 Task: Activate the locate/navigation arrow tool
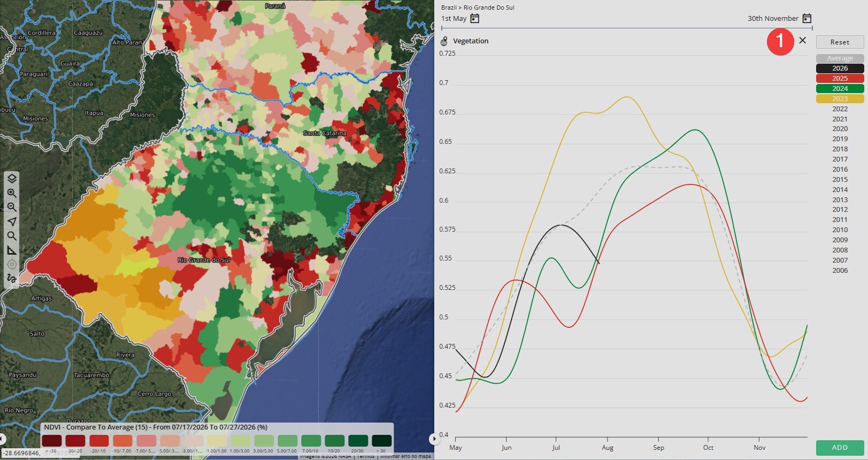click(12, 221)
